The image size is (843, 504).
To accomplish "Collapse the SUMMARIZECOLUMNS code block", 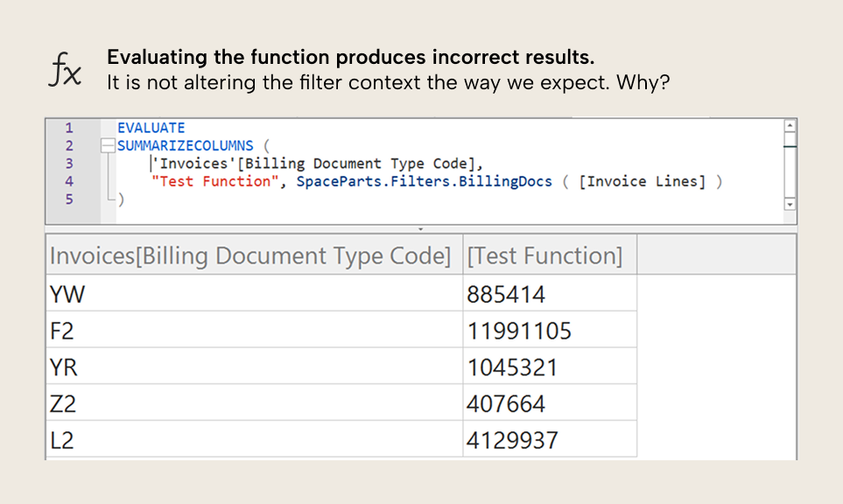I will [106, 145].
